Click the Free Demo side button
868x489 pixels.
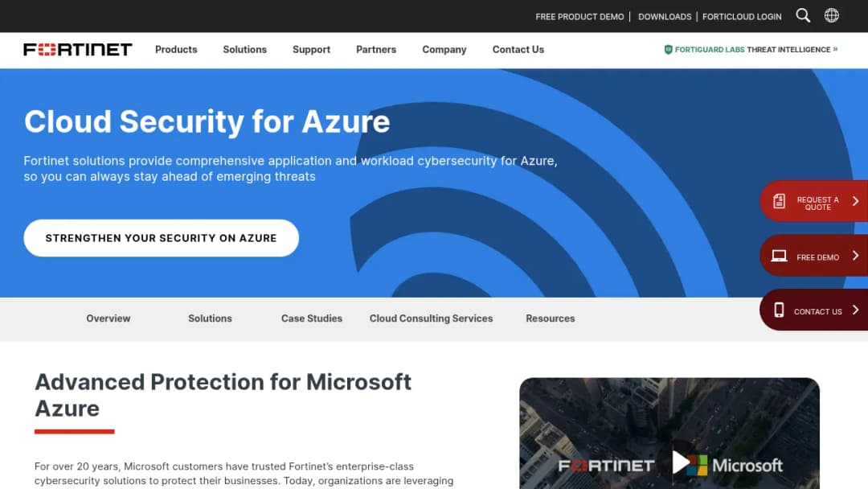(813, 255)
